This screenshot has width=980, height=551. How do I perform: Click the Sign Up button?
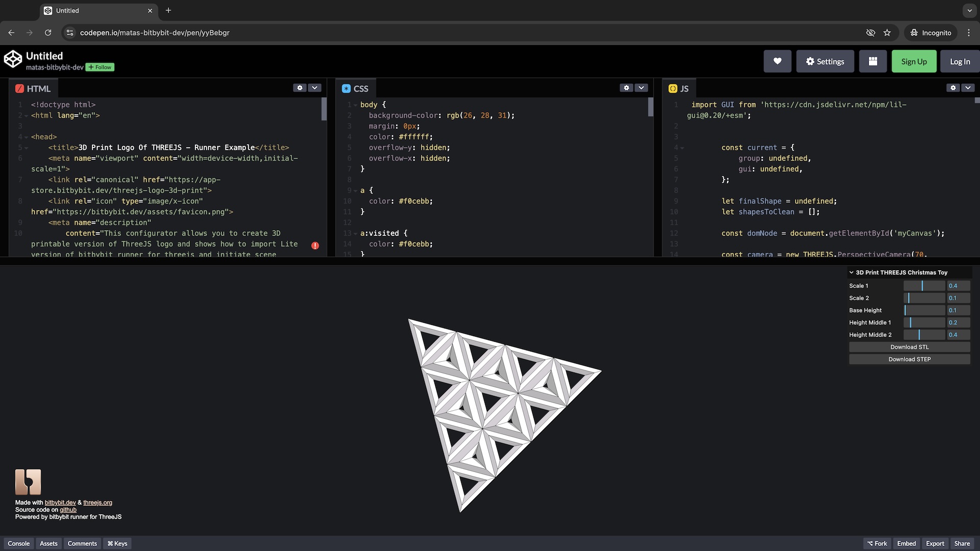click(914, 61)
